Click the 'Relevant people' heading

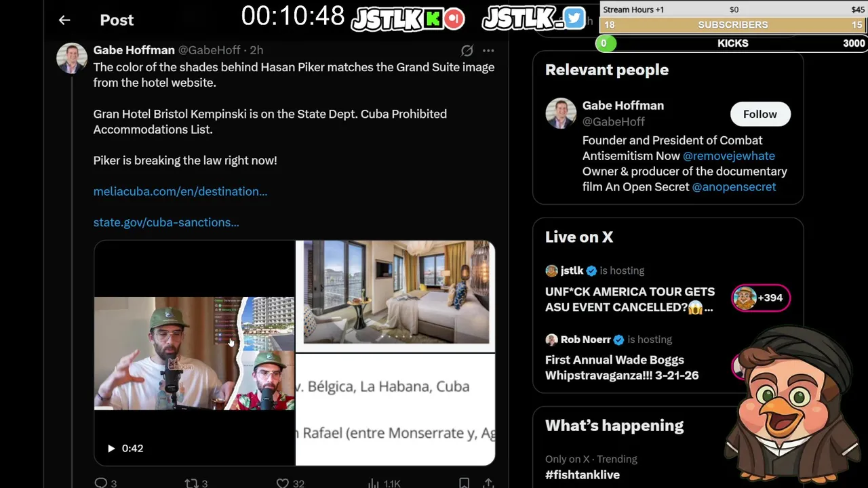[607, 70]
